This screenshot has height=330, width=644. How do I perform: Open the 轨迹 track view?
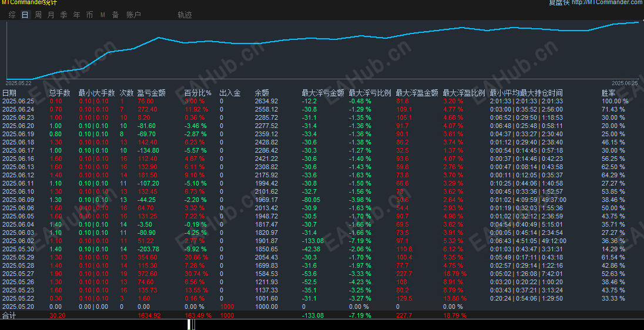point(185,15)
